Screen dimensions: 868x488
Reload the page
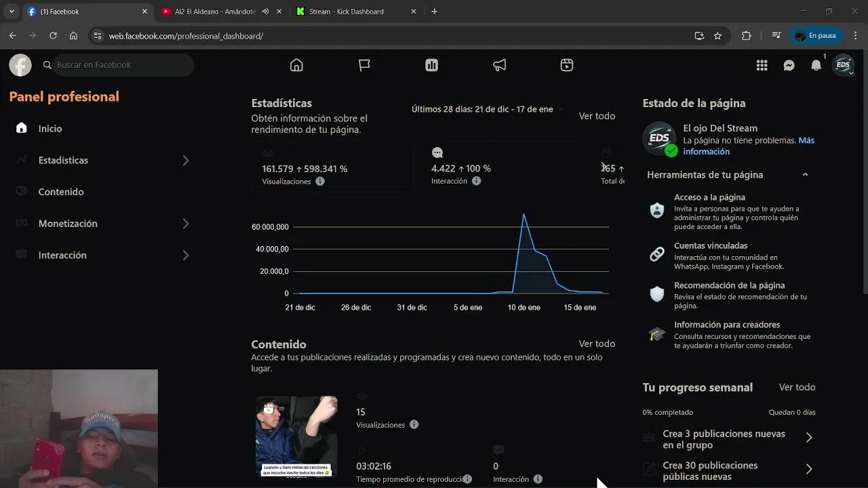point(53,36)
